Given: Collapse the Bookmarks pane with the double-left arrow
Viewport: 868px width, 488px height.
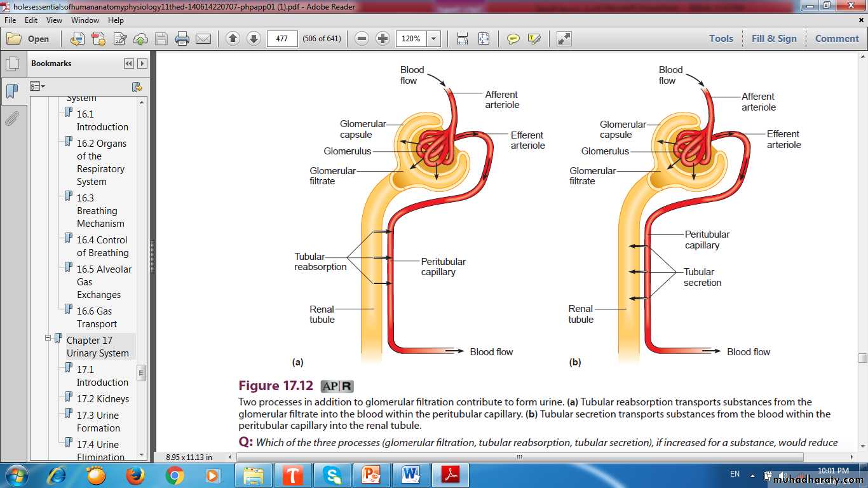Looking at the screenshot, I should click(x=129, y=64).
